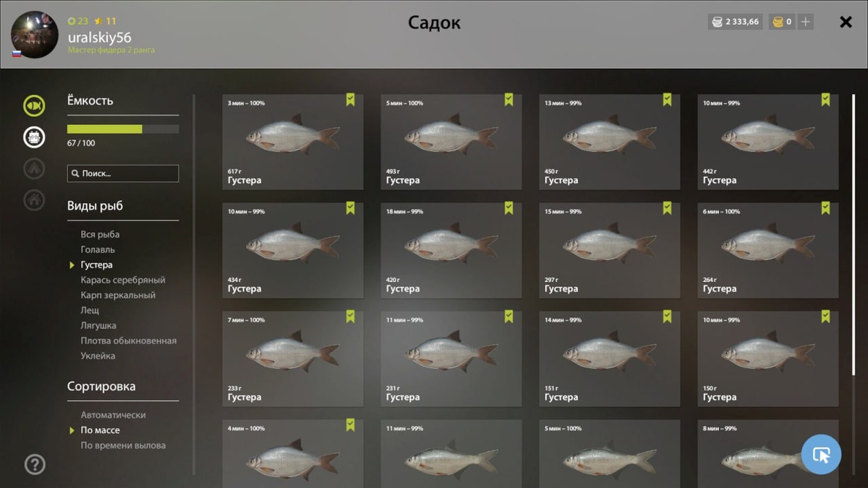Show Вся рыба in the species list
868x488 pixels.
point(101,234)
